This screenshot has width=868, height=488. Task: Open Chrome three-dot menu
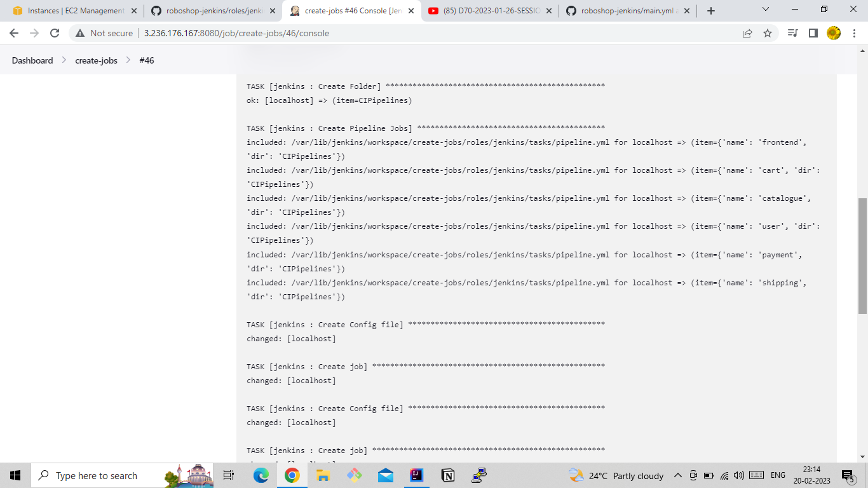pos(855,33)
